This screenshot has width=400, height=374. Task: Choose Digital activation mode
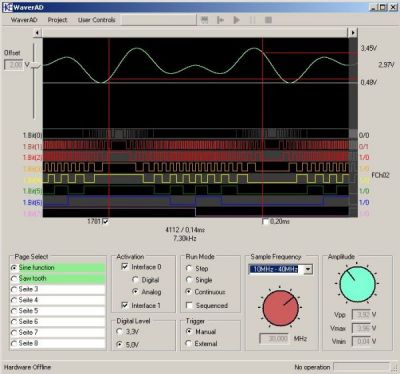click(135, 280)
